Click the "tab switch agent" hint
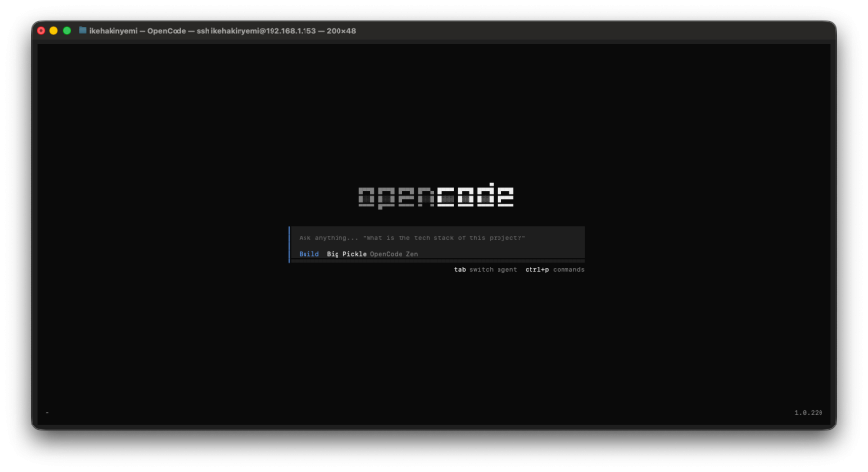The image size is (868, 472). coord(486,270)
